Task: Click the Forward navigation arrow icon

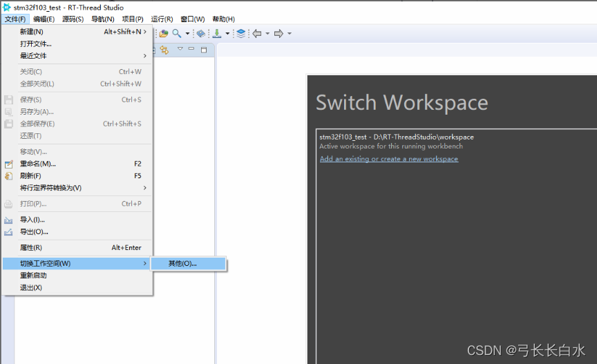Action: pos(278,34)
